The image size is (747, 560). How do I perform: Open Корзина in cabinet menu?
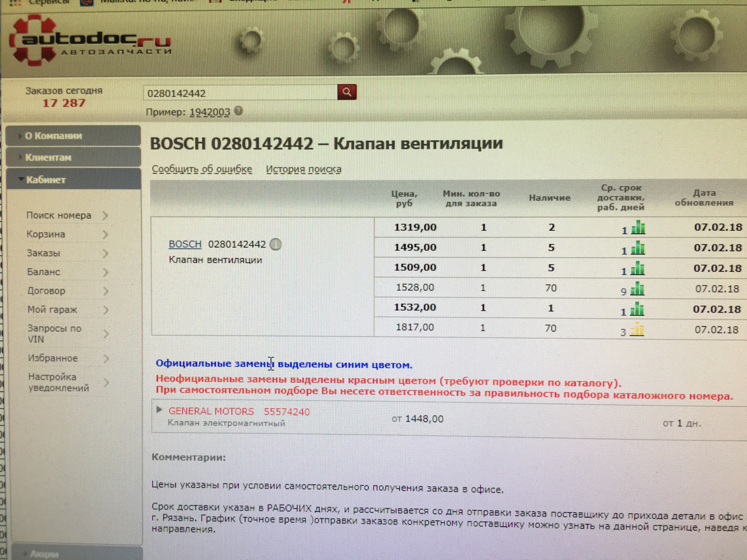pyautogui.click(x=46, y=234)
